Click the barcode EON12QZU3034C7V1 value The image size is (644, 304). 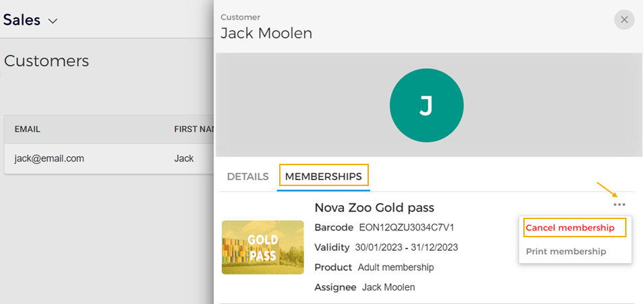tap(407, 227)
